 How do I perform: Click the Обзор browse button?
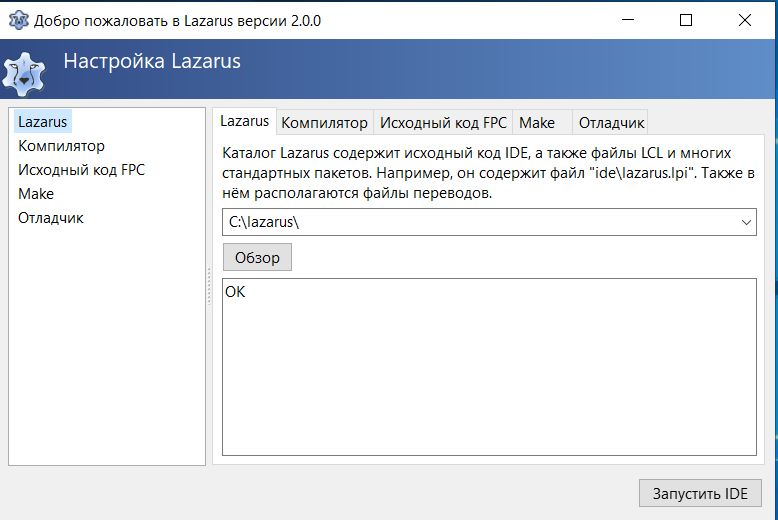click(257, 257)
